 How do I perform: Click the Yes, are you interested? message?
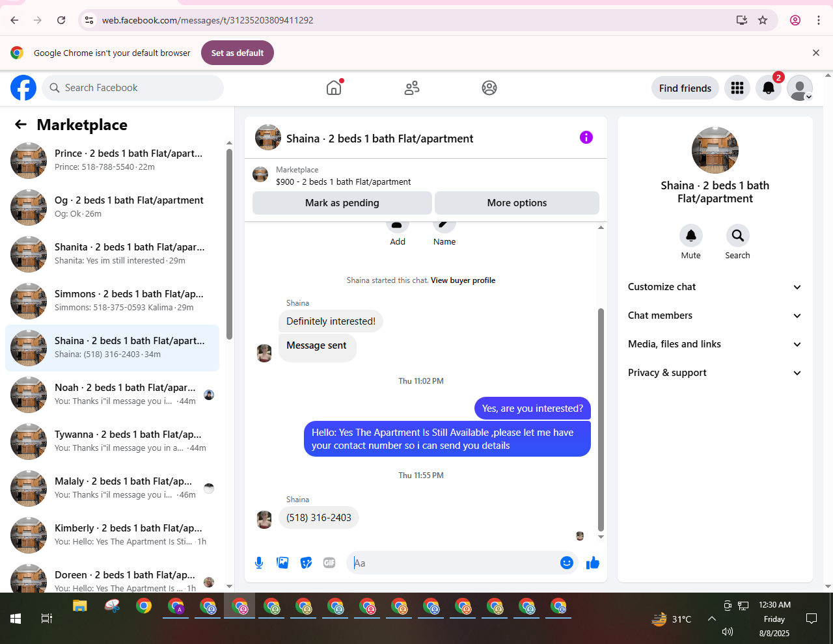point(532,409)
